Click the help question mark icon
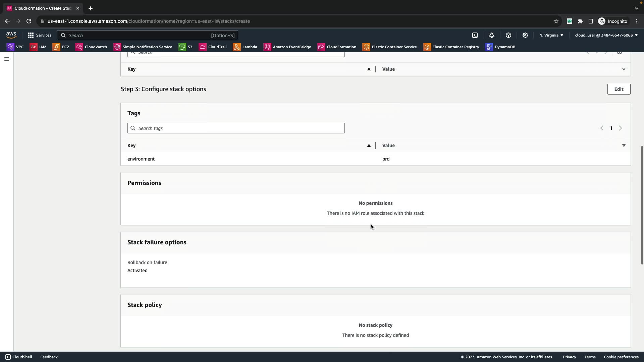 pos(508,35)
